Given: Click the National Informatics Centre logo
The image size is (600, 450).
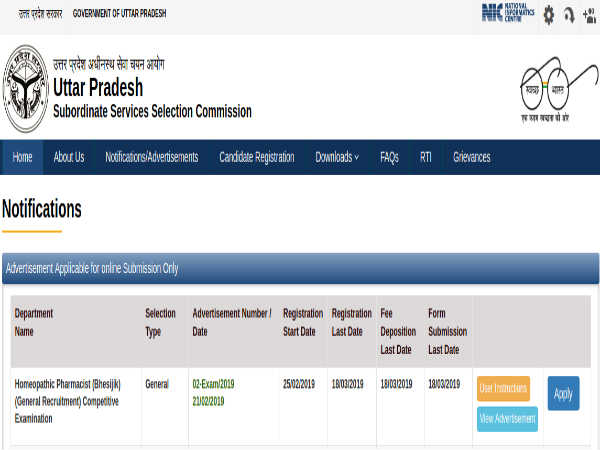Looking at the screenshot, I should coord(507,13).
